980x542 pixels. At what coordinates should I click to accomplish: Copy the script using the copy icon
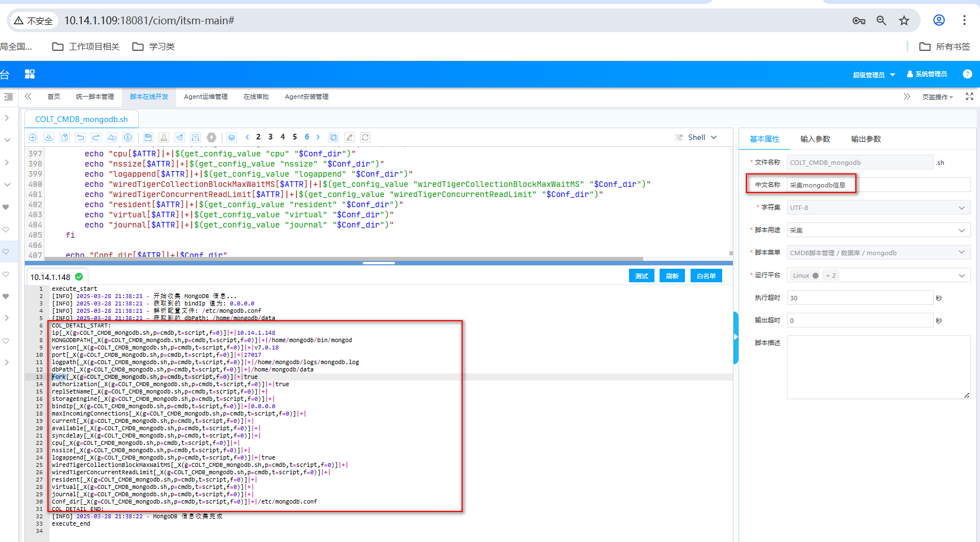(x=65, y=137)
